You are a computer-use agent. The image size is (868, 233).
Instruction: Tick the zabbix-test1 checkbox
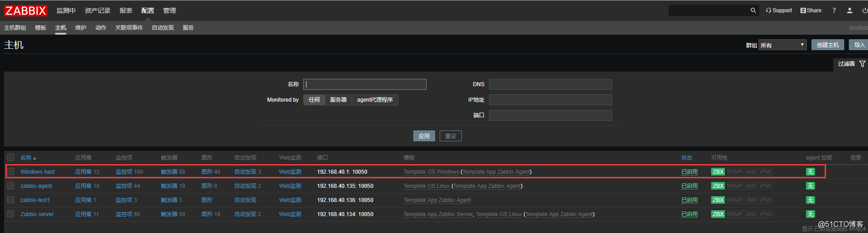tap(10, 200)
